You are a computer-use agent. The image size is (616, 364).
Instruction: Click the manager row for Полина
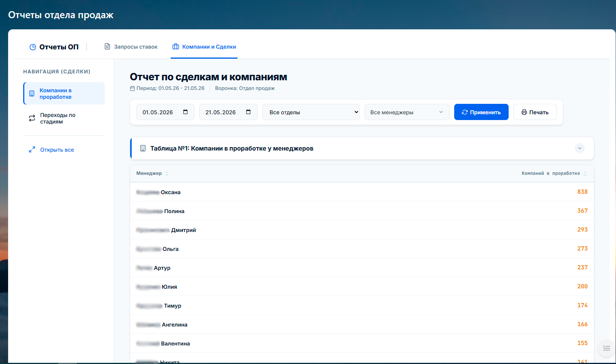pos(362,211)
